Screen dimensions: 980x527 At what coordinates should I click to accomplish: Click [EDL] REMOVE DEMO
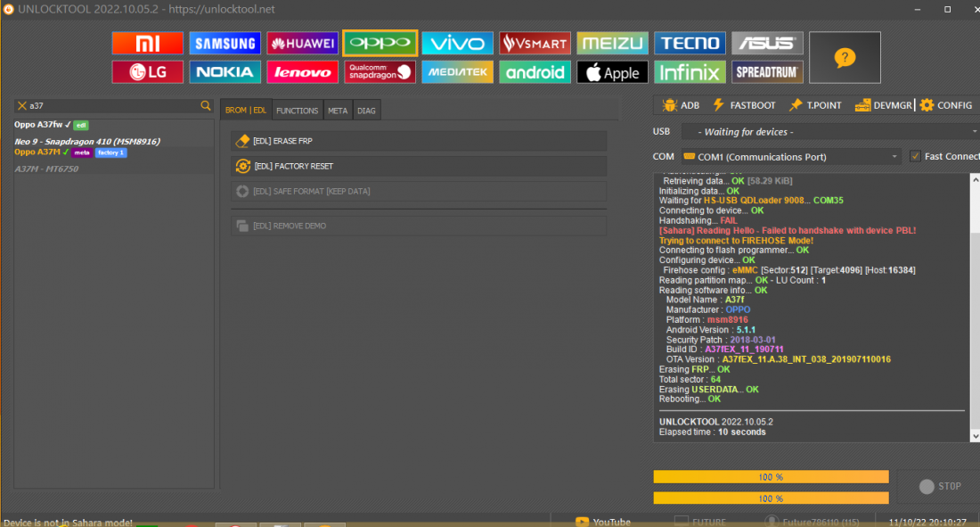tap(419, 226)
